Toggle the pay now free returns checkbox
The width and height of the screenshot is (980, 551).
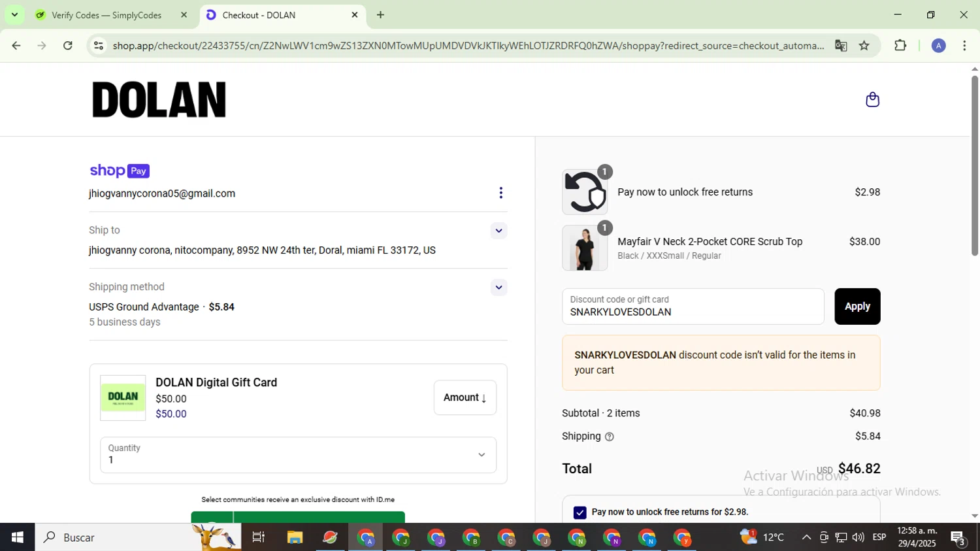tap(580, 512)
